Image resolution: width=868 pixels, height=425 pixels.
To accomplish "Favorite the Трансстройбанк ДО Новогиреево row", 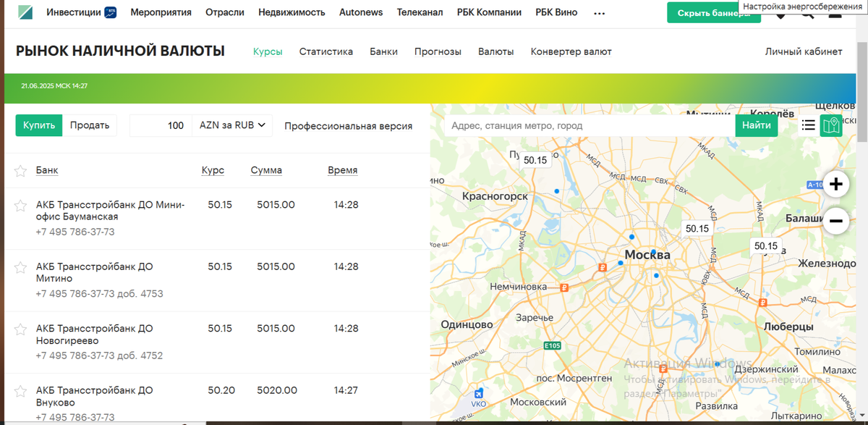I will pyautogui.click(x=20, y=329).
